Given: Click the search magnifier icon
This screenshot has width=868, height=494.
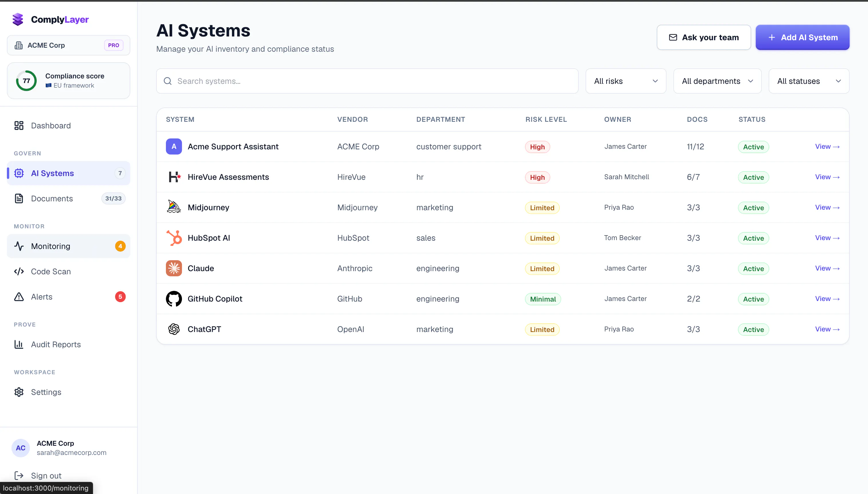Looking at the screenshot, I should point(168,81).
